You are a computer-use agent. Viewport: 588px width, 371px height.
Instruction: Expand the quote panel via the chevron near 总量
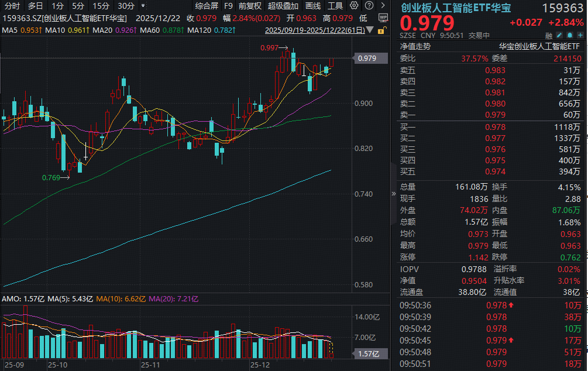click(x=393, y=192)
